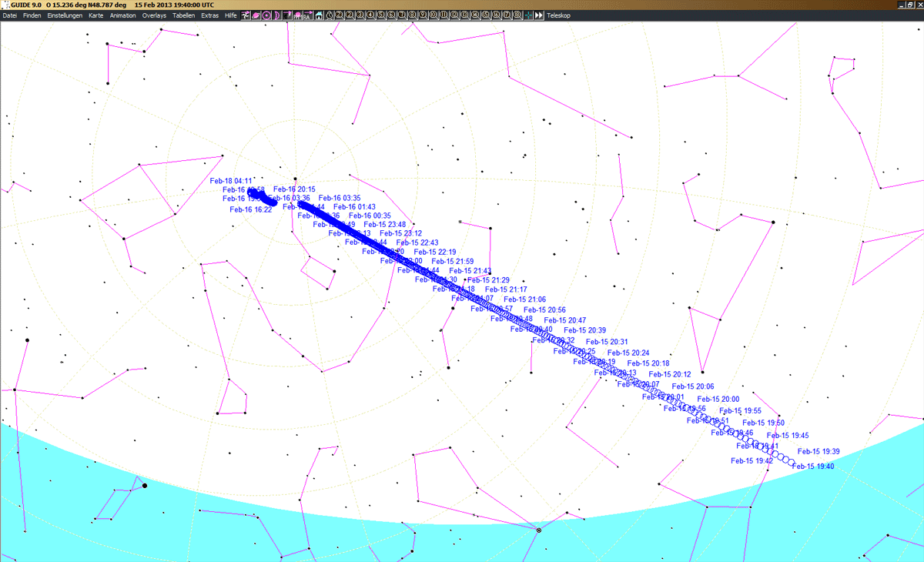This screenshot has height=562, width=924.
Task: Set zoom level 4 in the toolbar
Action: coord(370,15)
